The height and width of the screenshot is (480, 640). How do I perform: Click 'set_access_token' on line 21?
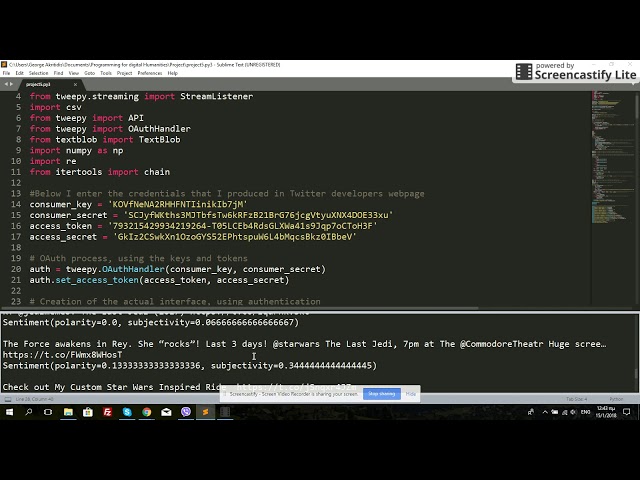tap(97, 280)
